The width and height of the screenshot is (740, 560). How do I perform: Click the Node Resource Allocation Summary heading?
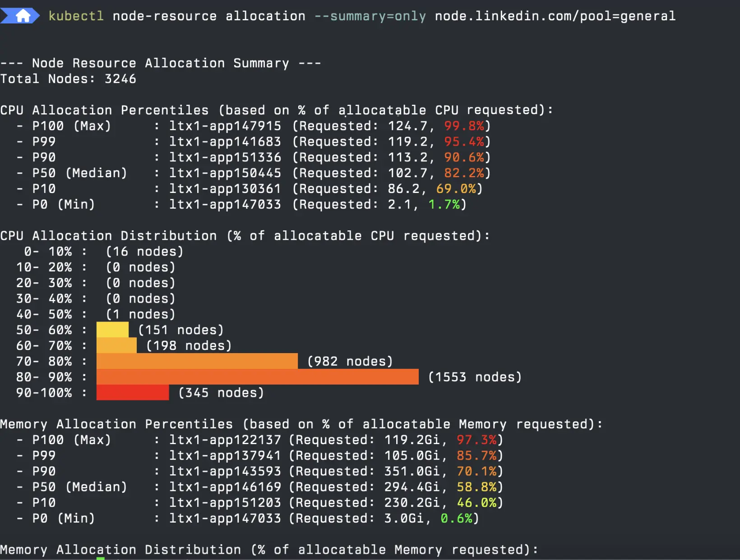pyautogui.click(x=160, y=63)
